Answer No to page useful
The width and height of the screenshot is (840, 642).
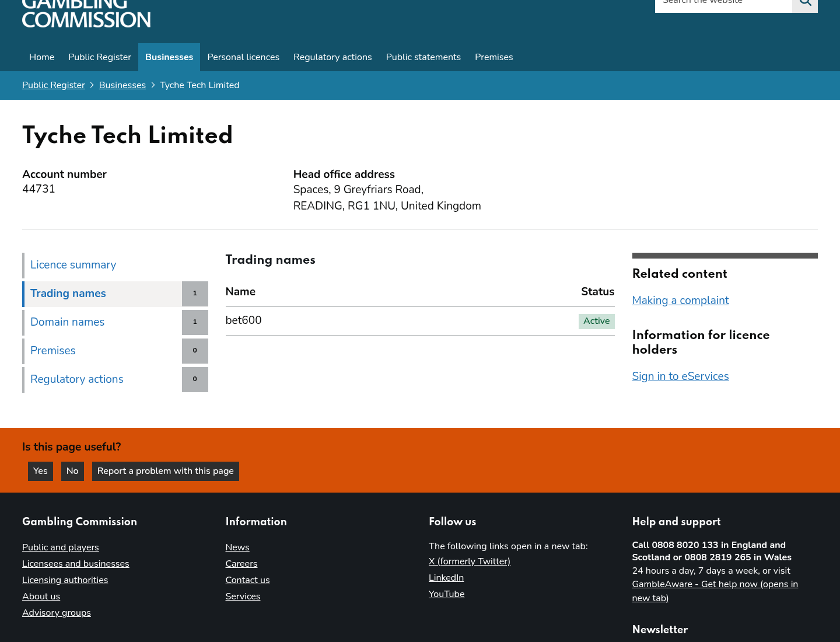(72, 471)
